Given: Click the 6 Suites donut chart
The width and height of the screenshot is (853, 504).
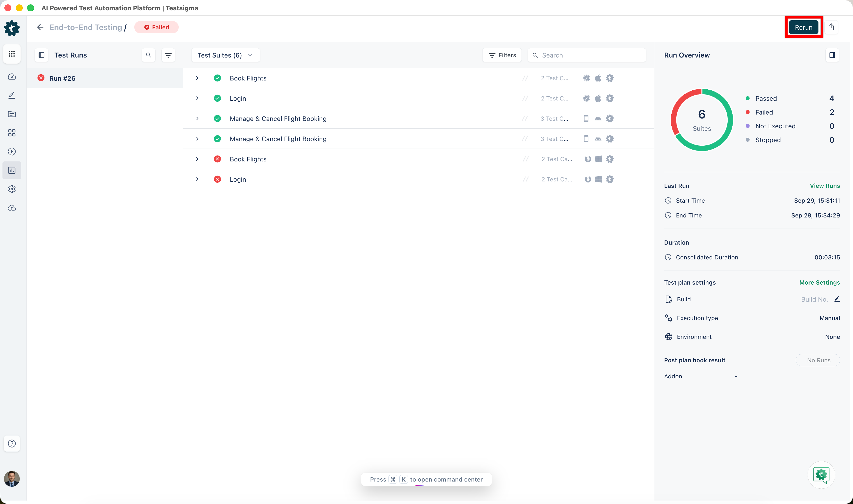Looking at the screenshot, I should pos(701,120).
